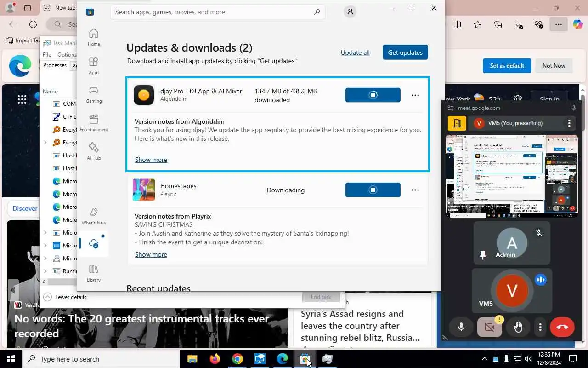
Task: Open File Explorer from taskbar
Action: pyautogui.click(x=192, y=359)
